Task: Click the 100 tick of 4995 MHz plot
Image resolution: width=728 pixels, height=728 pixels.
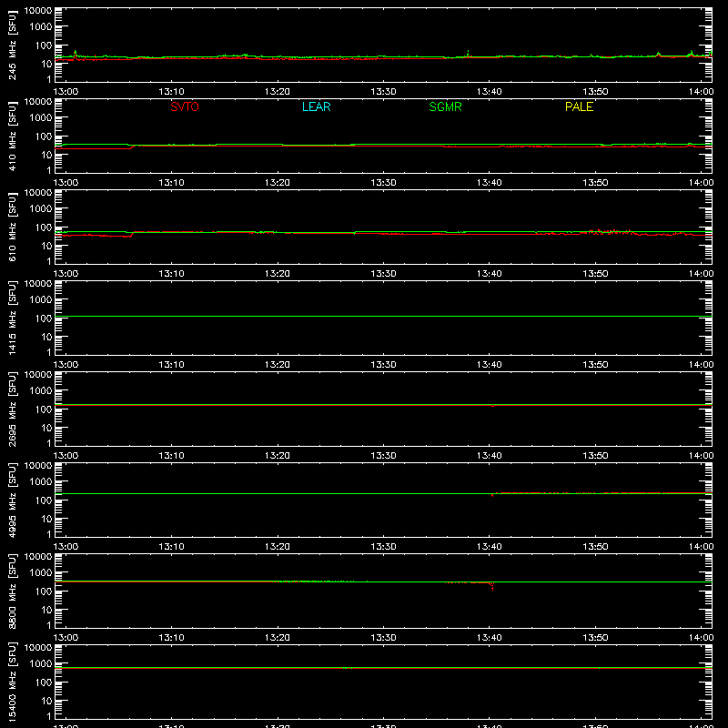Action: [x=44, y=500]
